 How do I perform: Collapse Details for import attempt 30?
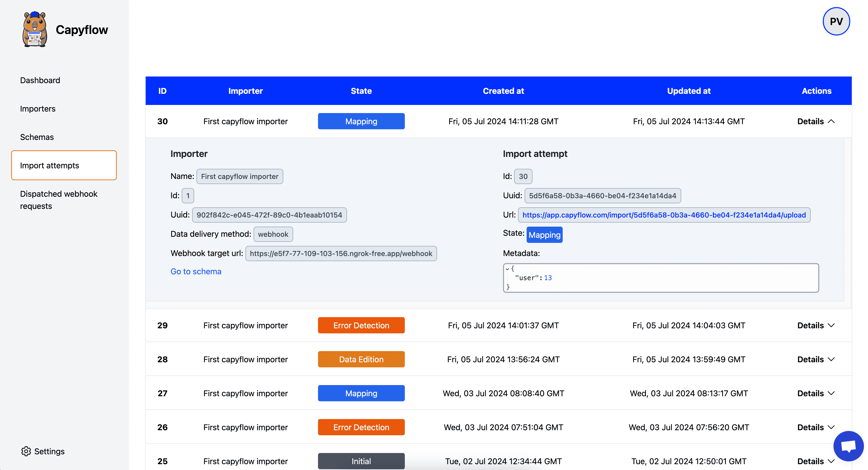point(816,121)
